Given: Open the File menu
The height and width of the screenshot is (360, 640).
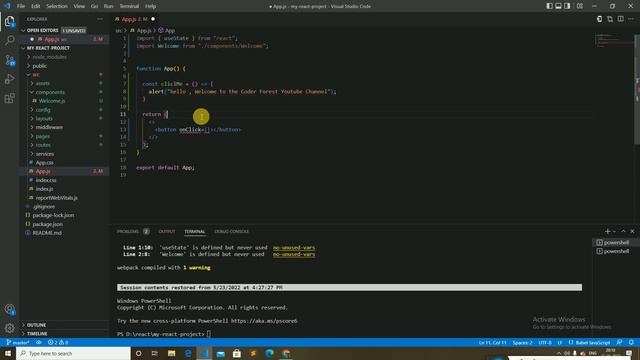Looking at the screenshot, I should (21, 6).
